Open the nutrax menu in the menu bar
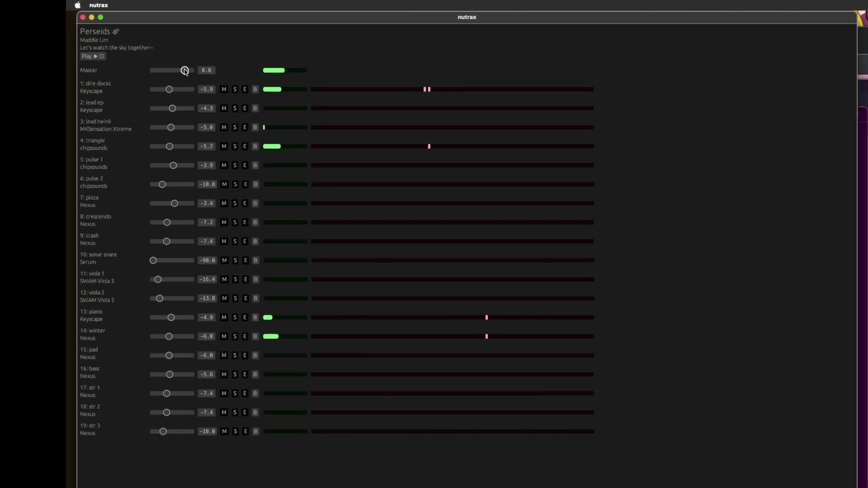The height and width of the screenshot is (488, 868). click(x=99, y=5)
